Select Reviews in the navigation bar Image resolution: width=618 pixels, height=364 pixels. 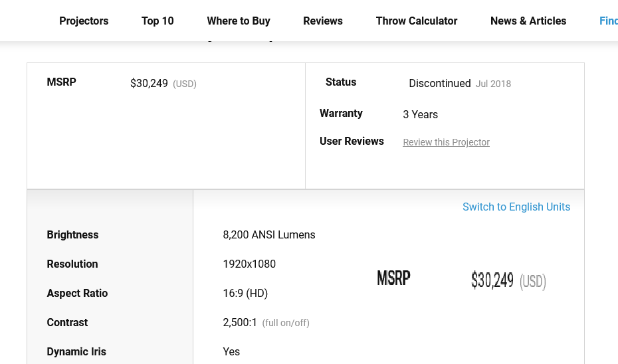tap(323, 21)
